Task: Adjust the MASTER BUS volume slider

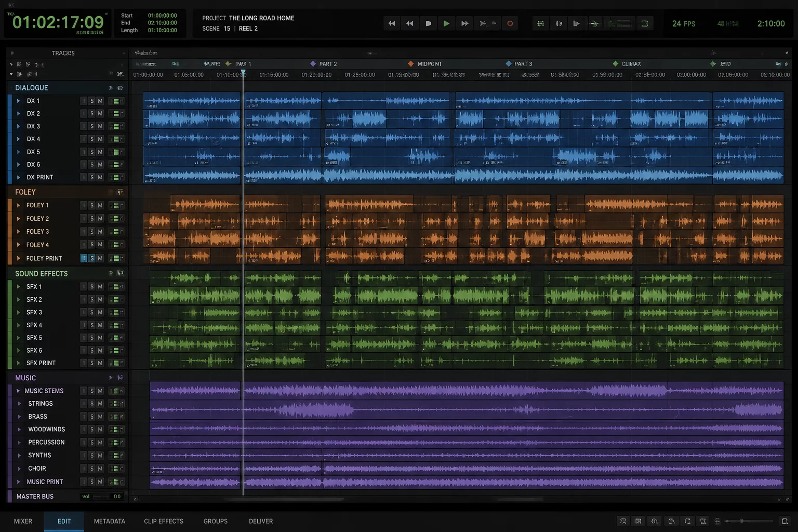Action: tap(101, 497)
